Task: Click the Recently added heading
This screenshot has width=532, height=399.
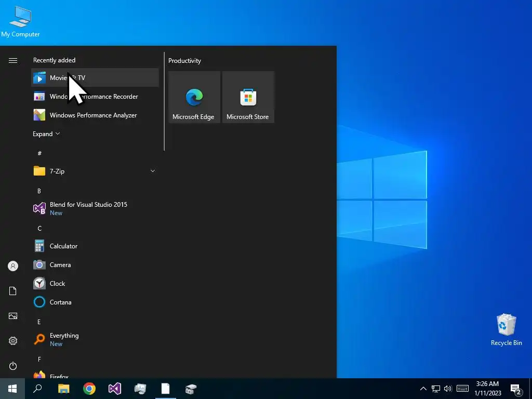Action: [54, 60]
